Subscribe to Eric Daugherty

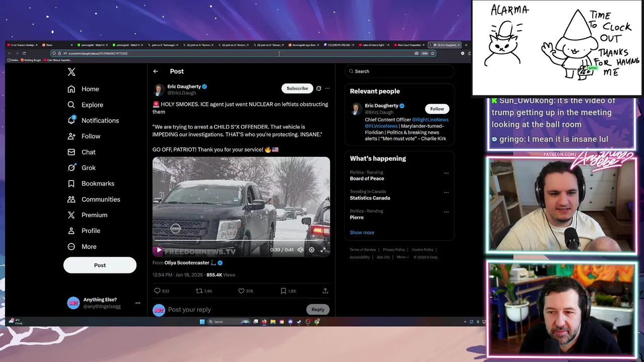coord(297,88)
